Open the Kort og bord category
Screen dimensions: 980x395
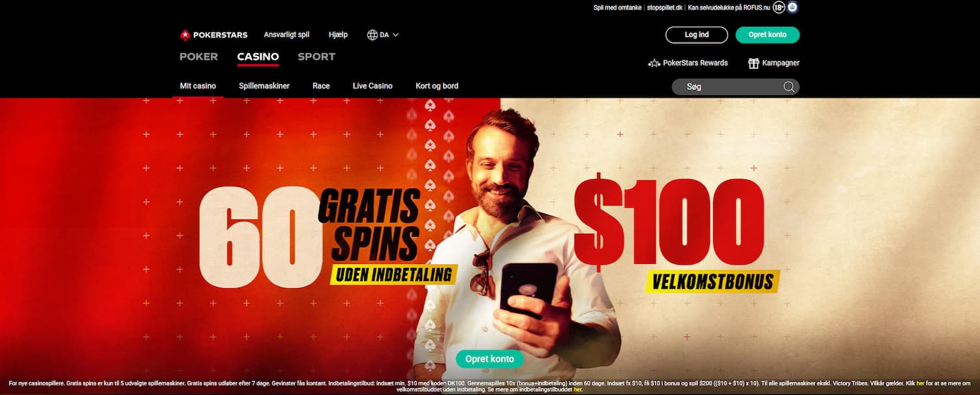(437, 86)
